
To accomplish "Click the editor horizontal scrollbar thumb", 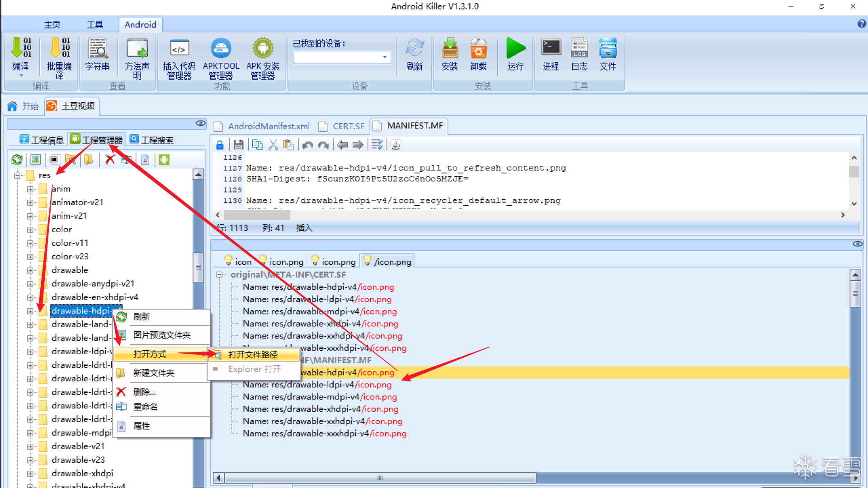I will coord(256,215).
